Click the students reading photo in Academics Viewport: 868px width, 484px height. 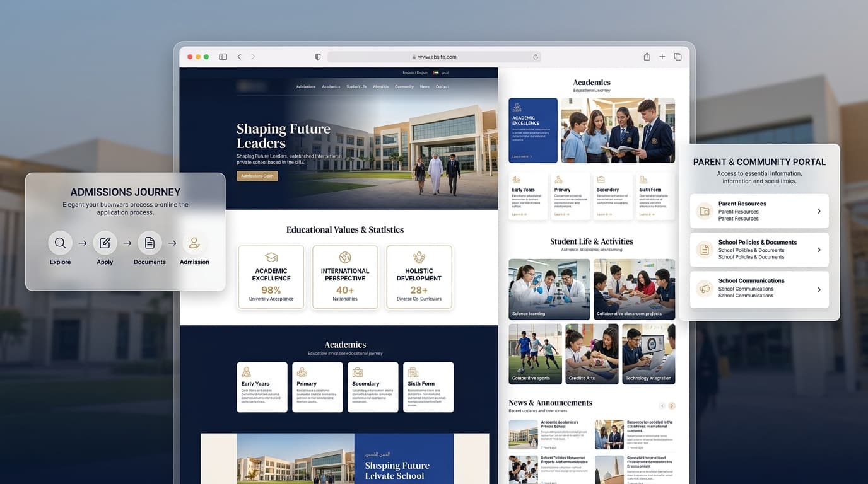(618, 130)
